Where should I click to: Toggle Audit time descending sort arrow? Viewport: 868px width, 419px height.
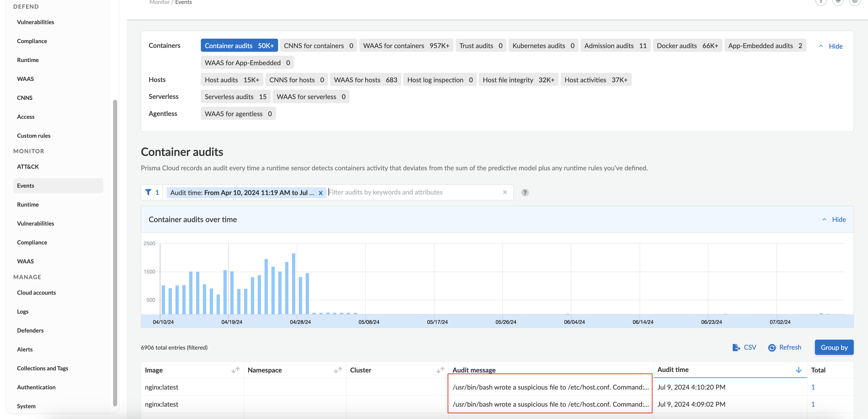(x=798, y=370)
